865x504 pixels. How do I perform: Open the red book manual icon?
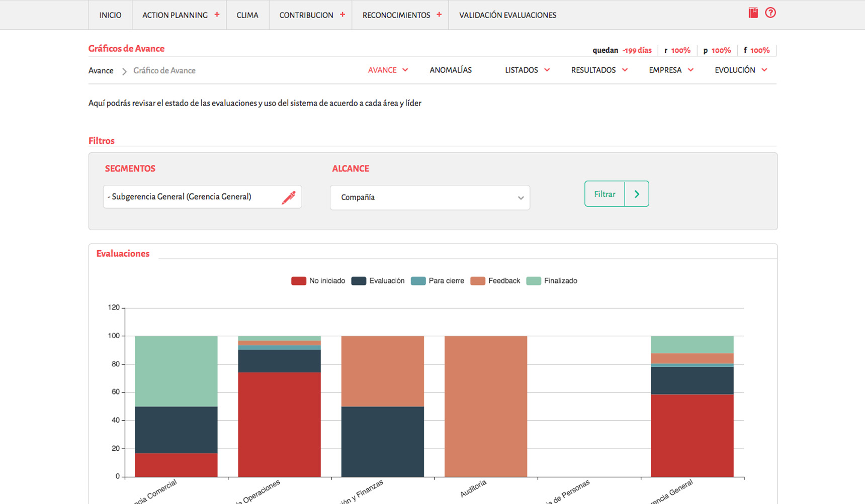click(753, 13)
